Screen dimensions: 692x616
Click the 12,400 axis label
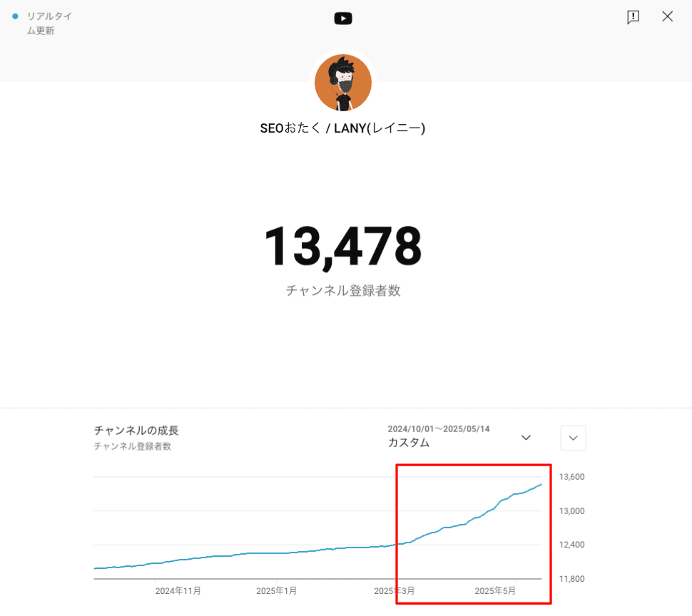(x=571, y=545)
